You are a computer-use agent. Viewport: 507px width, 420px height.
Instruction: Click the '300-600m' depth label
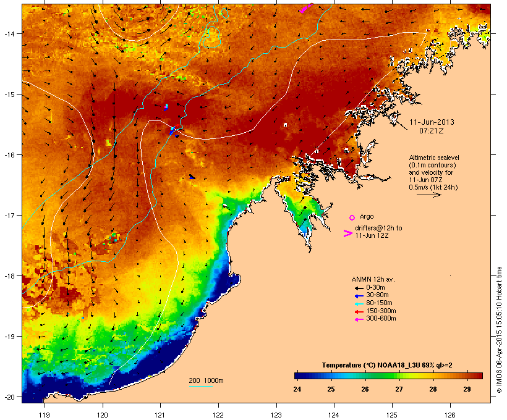381,319
